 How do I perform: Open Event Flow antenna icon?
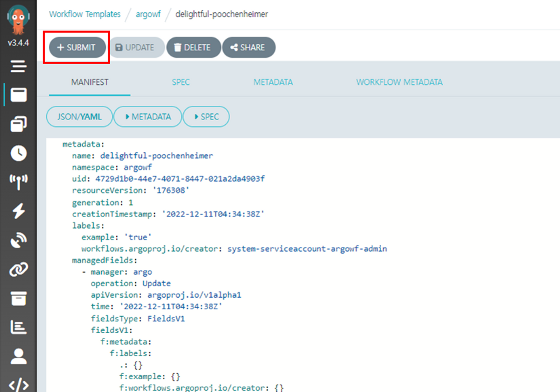[x=18, y=182]
